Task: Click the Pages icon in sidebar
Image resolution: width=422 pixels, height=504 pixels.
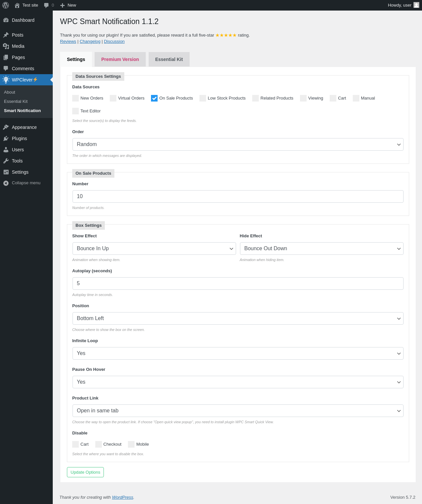Action: (x=6, y=57)
